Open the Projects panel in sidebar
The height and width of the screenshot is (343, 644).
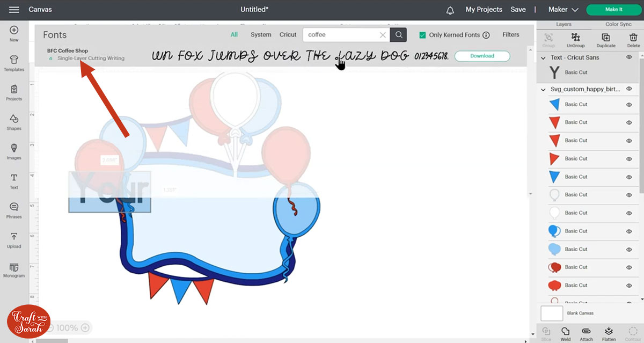(14, 93)
